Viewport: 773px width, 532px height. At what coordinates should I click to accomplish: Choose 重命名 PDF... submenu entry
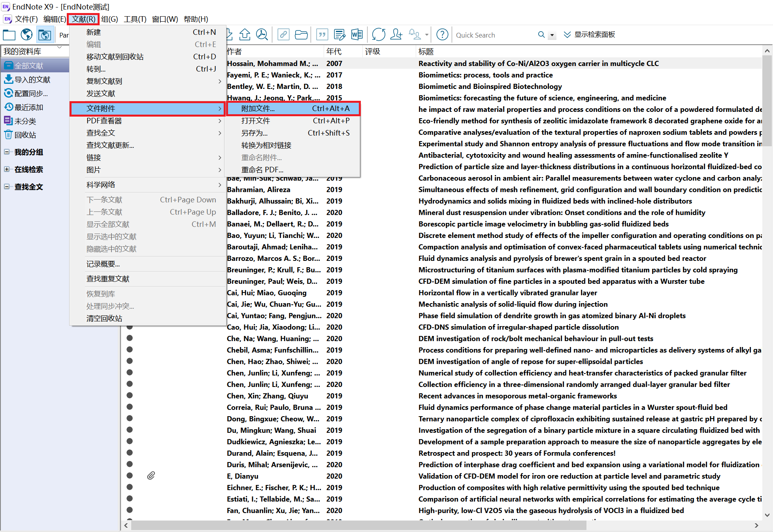pos(293,170)
